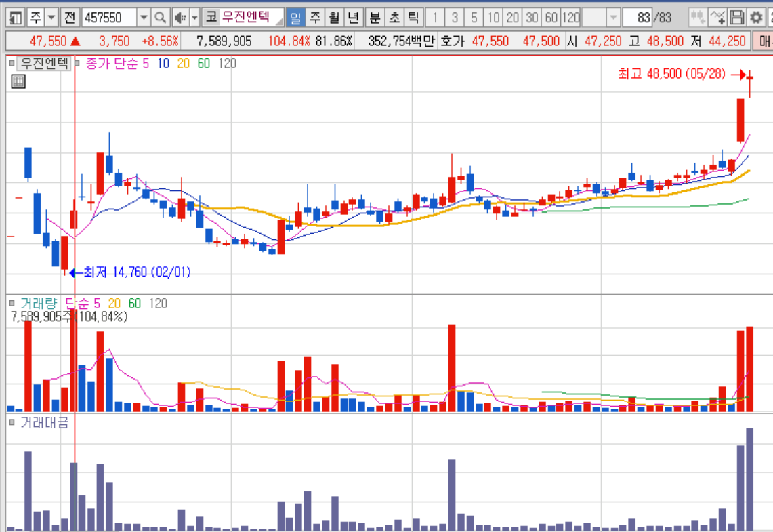Viewport: 773px width, 532px height.
Task: Save chart with the floppy disk icon
Action: [736, 18]
